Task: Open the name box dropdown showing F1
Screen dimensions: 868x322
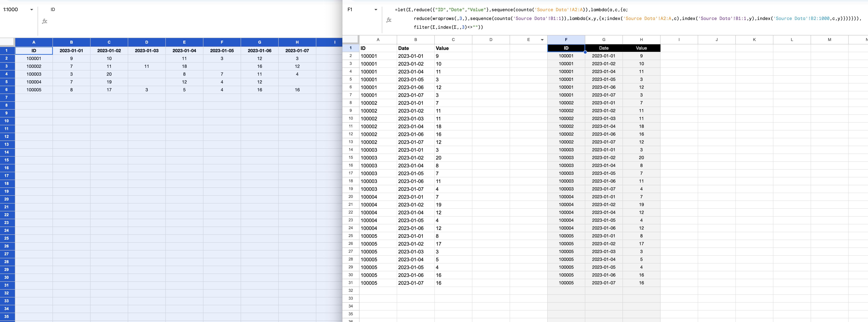Action: tap(376, 10)
